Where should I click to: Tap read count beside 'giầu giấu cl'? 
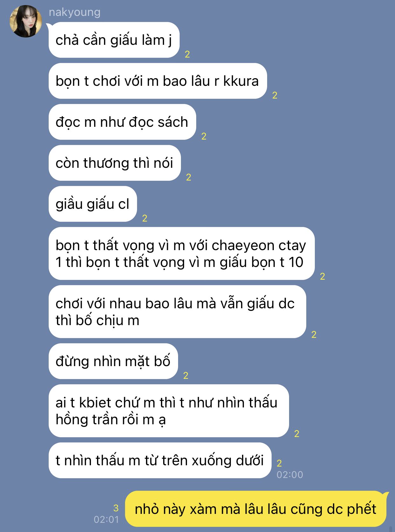[145, 218]
